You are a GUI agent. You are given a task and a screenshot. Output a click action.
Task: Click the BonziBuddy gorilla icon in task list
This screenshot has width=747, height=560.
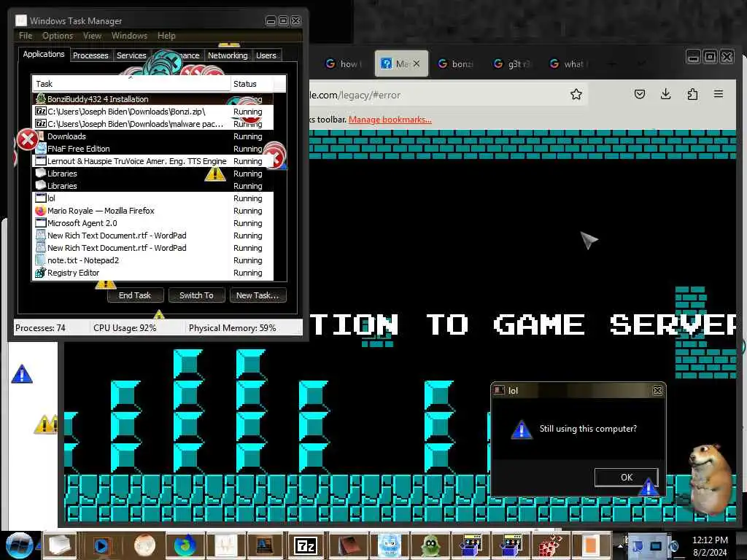(x=41, y=99)
